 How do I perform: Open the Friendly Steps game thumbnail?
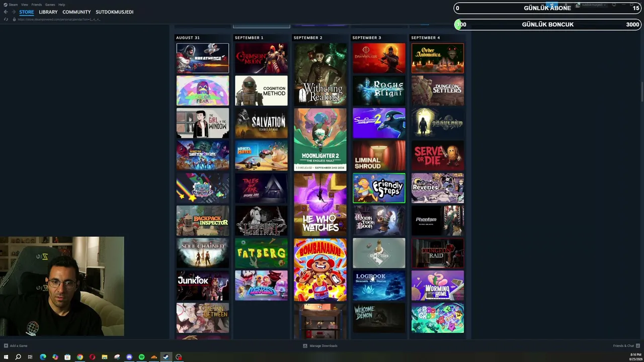379,188
